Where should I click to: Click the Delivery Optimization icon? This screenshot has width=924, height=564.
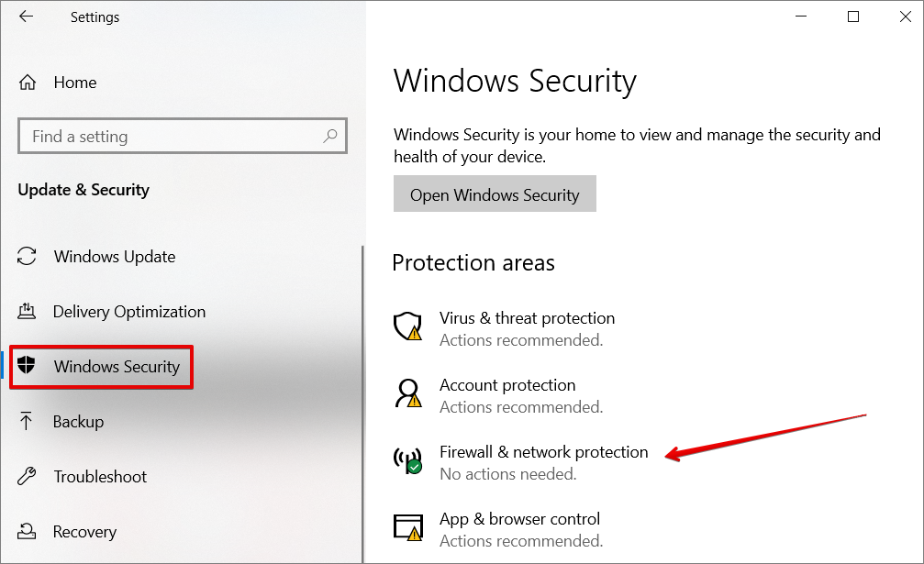coord(28,312)
